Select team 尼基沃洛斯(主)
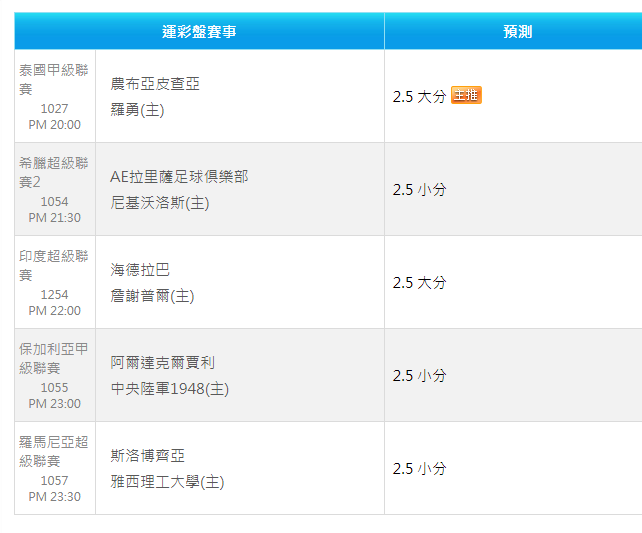642x533 pixels. click(160, 203)
